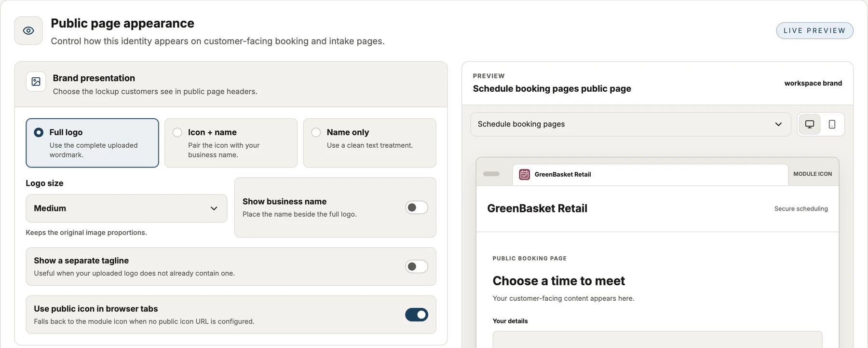
Task: Click the Your details input field
Action: pyautogui.click(x=657, y=339)
